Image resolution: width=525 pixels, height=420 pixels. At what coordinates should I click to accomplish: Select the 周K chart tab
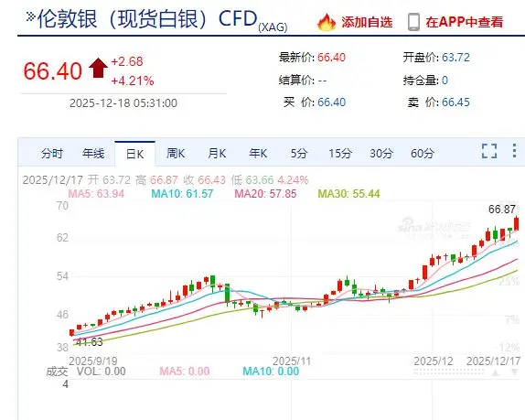tap(176, 154)
